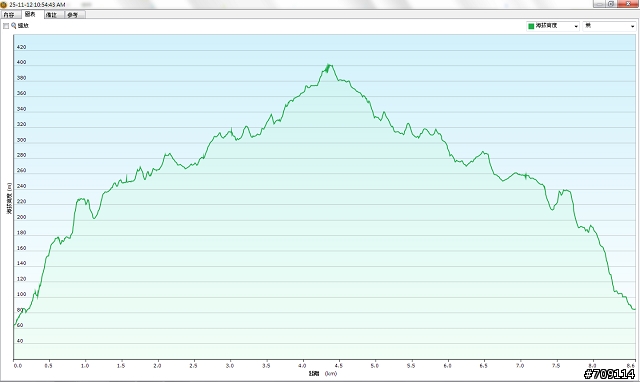The height and width of the screenshot is (382, 640).
Task: Close the track chart window
Action: pyautogui.click(x=627, y=4)
